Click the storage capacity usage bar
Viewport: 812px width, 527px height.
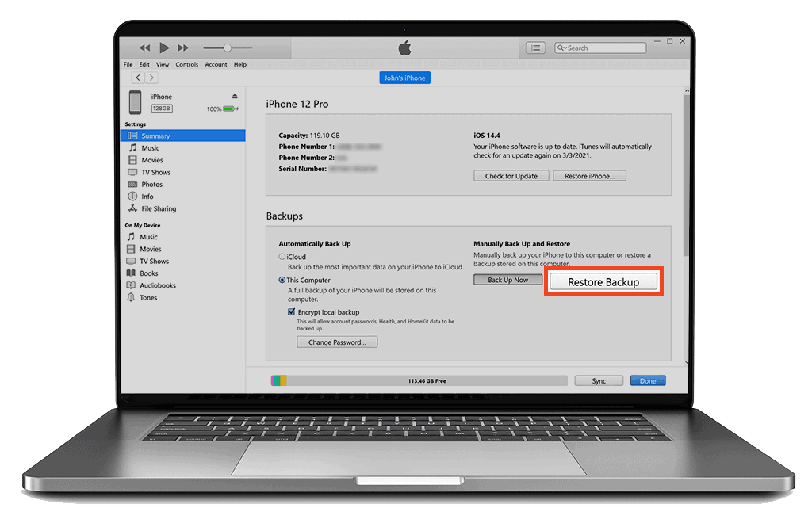tap(419, 381)
